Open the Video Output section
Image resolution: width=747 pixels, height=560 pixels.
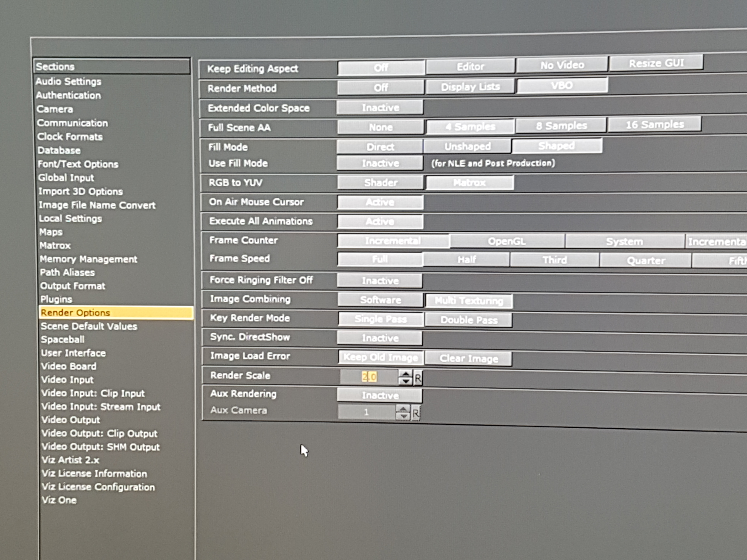71,420
